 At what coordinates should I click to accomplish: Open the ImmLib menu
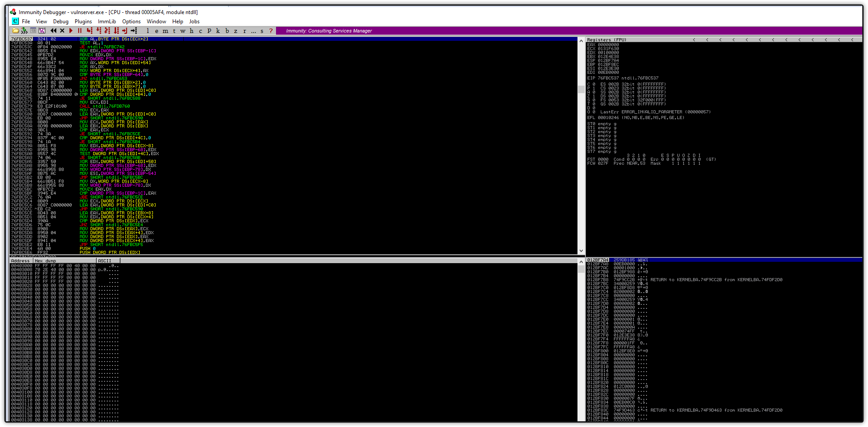pyautogui.click(x=107, y=22)
